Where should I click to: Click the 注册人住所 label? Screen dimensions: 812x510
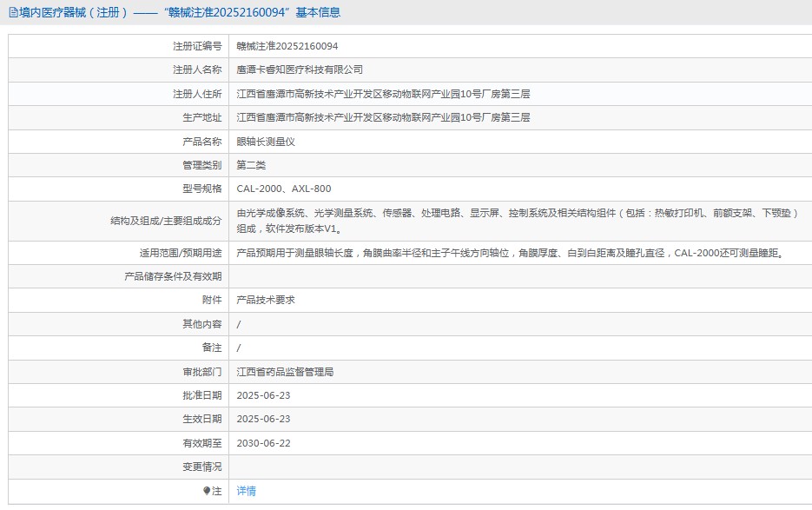click(x=197, y=94)
